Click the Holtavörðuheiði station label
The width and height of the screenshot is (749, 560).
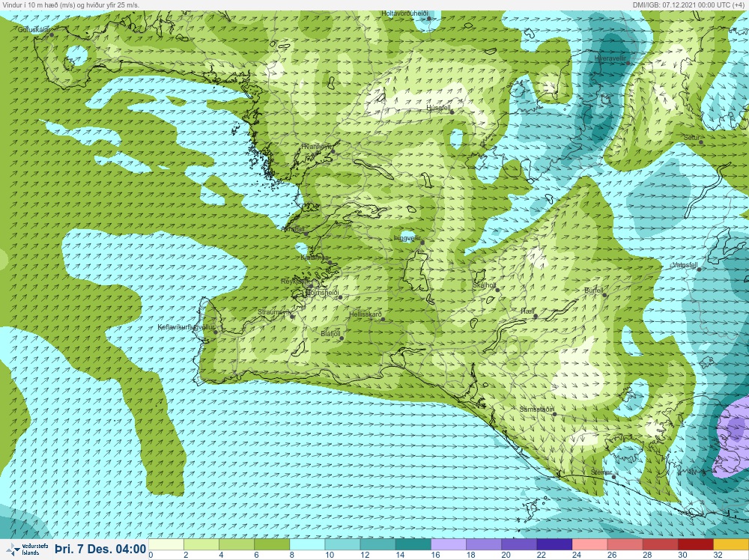(x=404, y=13)
